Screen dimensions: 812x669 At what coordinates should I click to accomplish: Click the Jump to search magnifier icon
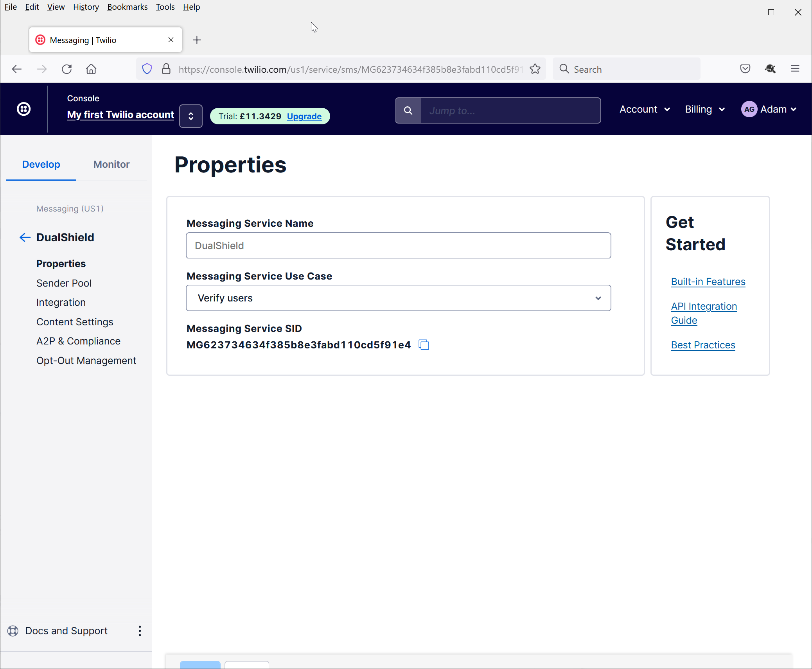click(408, 111)
